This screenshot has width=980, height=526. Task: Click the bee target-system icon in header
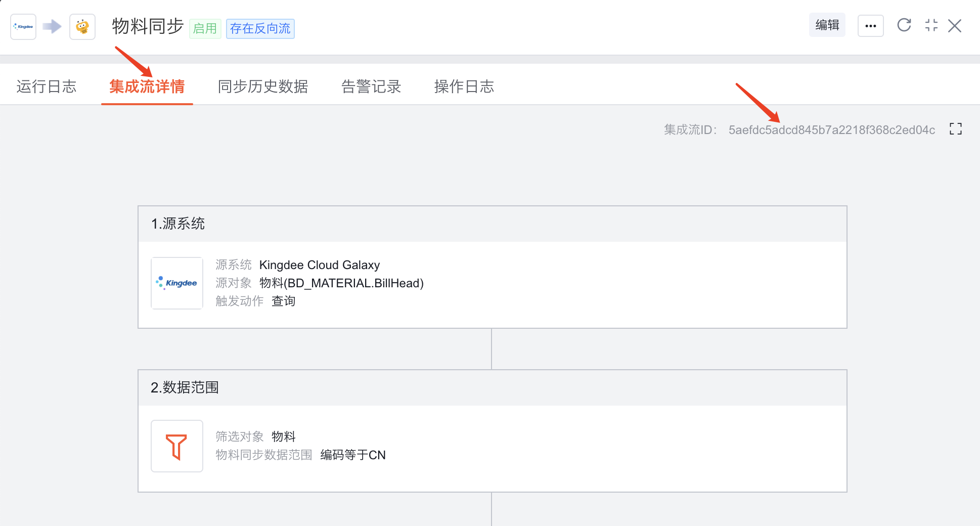(x=82, y=26)
